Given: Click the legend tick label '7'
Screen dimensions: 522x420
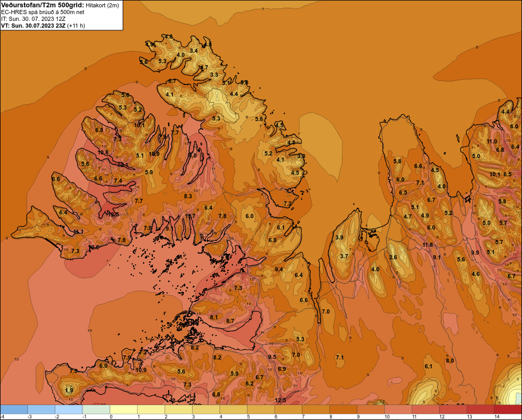Looking at the screenshot, I should click(x=303, y=417).
